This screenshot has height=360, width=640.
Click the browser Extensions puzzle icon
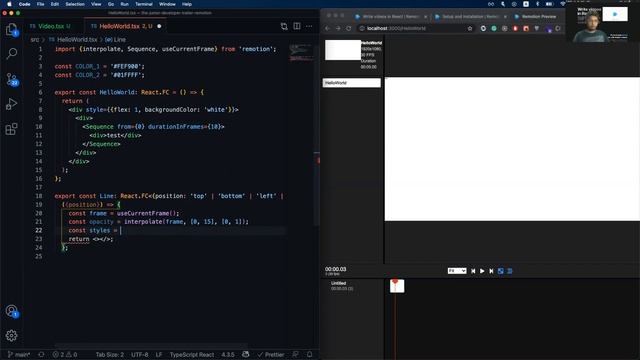[558, 29]
